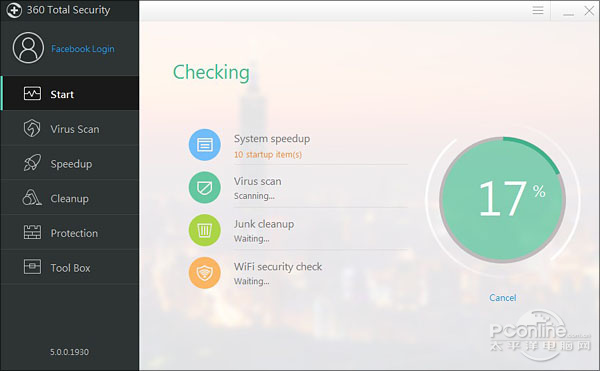This screenshot has height=371, width=600.
Task: Click the 'WiFi security check' title
Action: 278,267
